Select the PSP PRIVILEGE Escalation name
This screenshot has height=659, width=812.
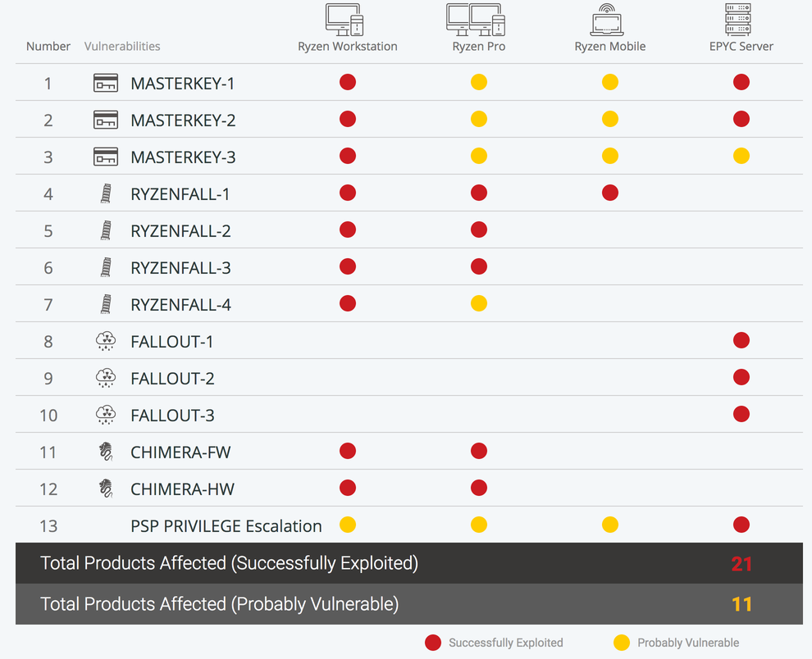click(x=226, y=526)
